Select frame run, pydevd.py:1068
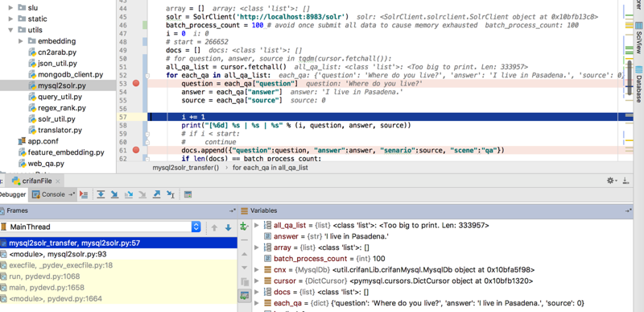The height and width of the screenshot is (312, 644). [x=118, y=277]
